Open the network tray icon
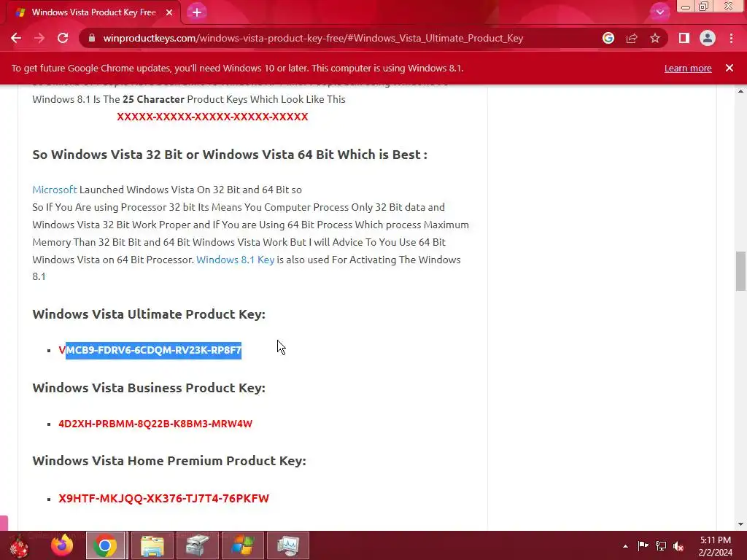Screen dimensions: 747x560 tap(661, 545)
